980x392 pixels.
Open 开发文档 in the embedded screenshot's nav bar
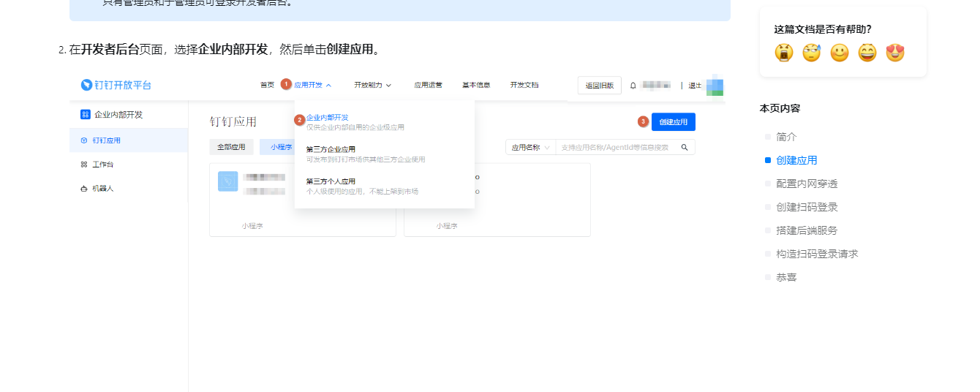click(x=524, y=85)
